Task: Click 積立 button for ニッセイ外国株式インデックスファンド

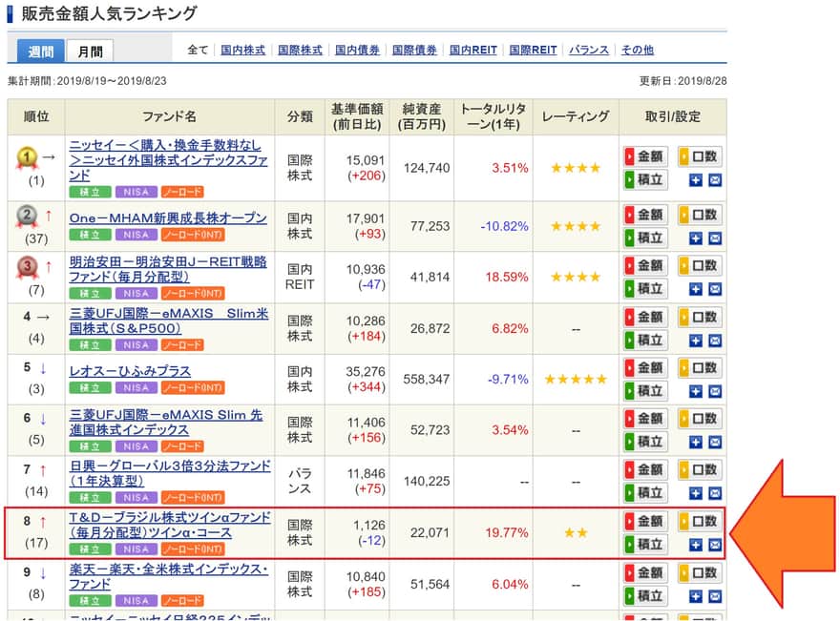Action: (645, 180)
